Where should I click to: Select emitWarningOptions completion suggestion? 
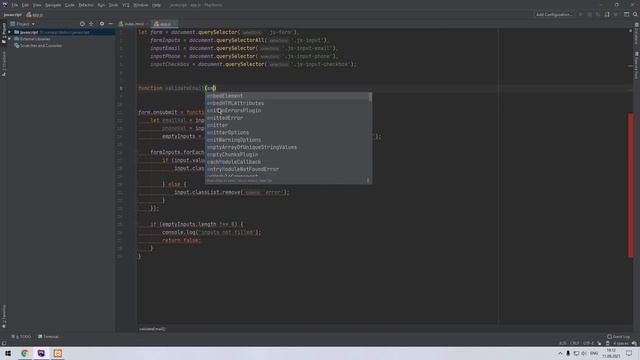[288, 140]
